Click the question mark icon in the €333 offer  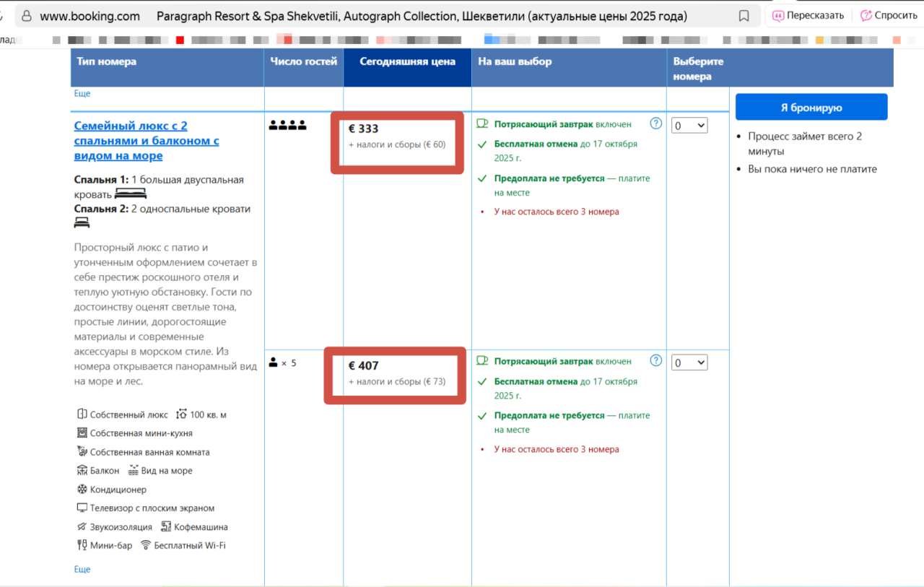[x=655, y=123]
